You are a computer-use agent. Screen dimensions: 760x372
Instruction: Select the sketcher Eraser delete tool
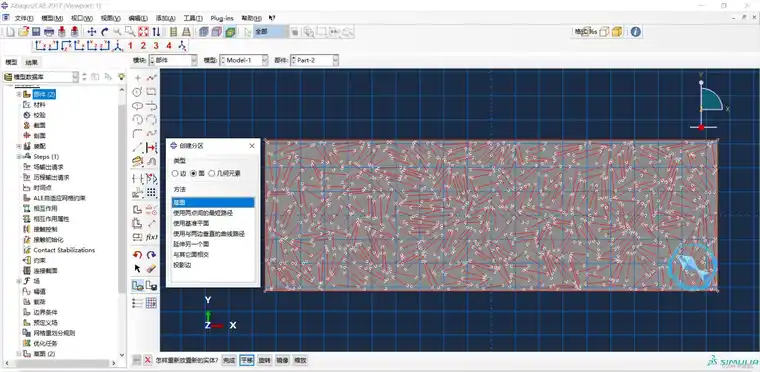pyautogui.click(x=151, y=268)
